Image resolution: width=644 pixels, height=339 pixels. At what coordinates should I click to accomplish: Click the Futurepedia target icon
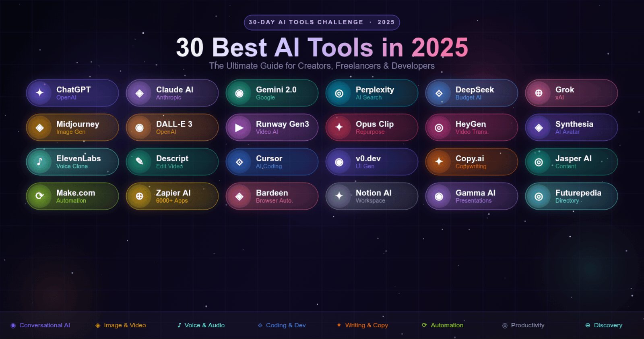(539, 196)
